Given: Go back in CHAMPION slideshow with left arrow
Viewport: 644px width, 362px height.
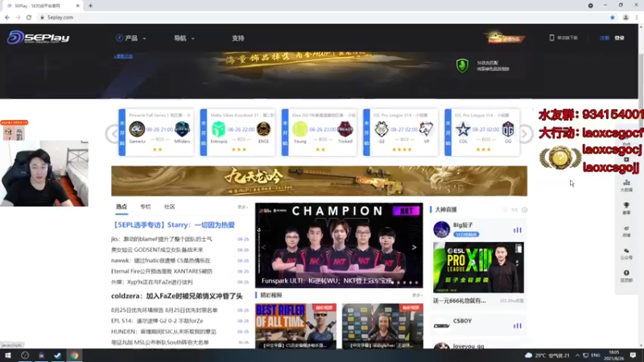Looking at the screenshot, I should click(x=264, y=248).
